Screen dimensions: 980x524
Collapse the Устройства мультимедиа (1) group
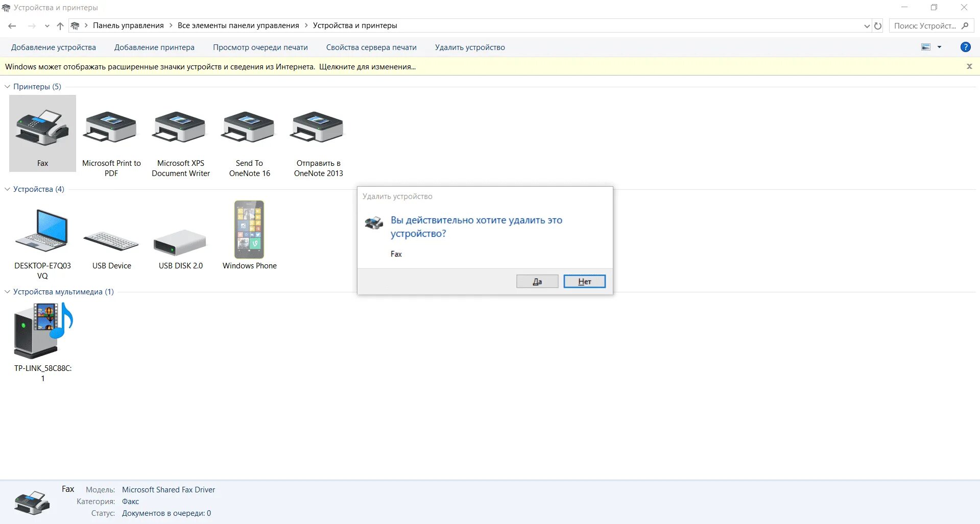pyautogui.click(x=7, y=292)
